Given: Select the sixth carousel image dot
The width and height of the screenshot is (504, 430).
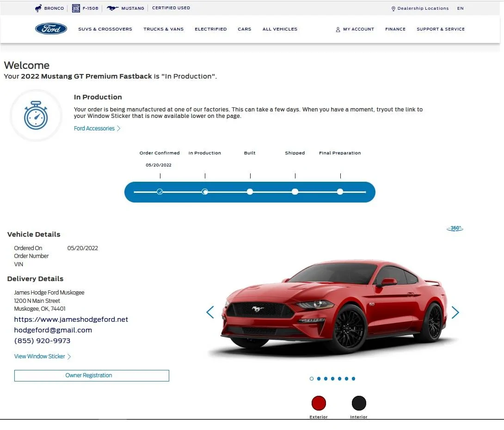Looking at the screenshot, I should tap(346, 379).
